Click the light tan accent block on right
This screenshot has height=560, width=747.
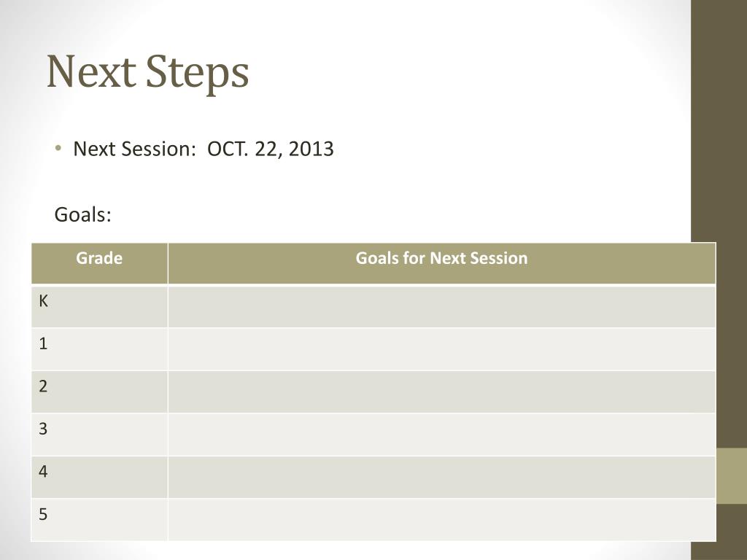(731, 475)
